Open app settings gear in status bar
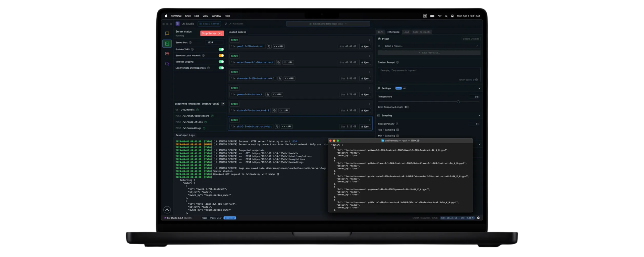Image resolution: width=644 pixels, height=257 pixels. (478, 218)
